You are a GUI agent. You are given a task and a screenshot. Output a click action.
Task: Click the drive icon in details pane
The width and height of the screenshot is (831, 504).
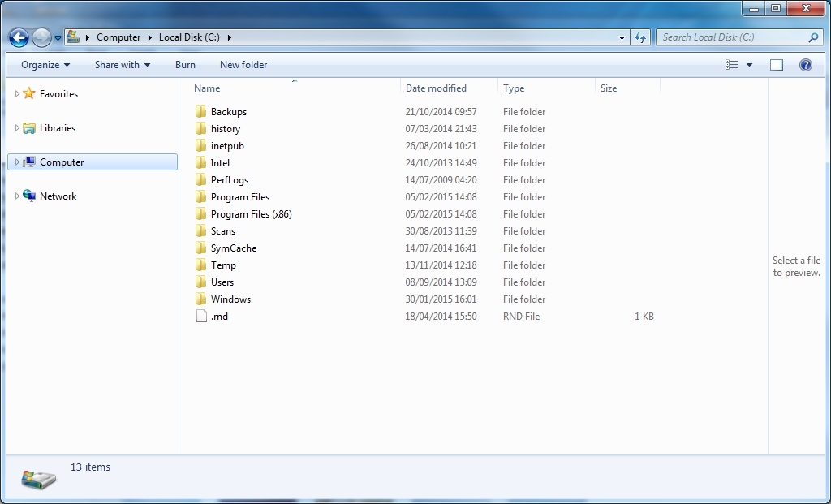[39, 479]
